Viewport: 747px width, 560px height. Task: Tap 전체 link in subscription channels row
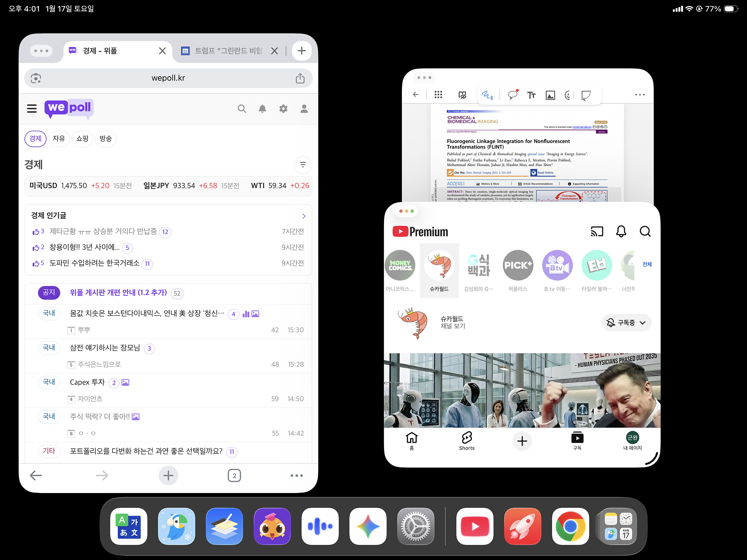[647, 264]
